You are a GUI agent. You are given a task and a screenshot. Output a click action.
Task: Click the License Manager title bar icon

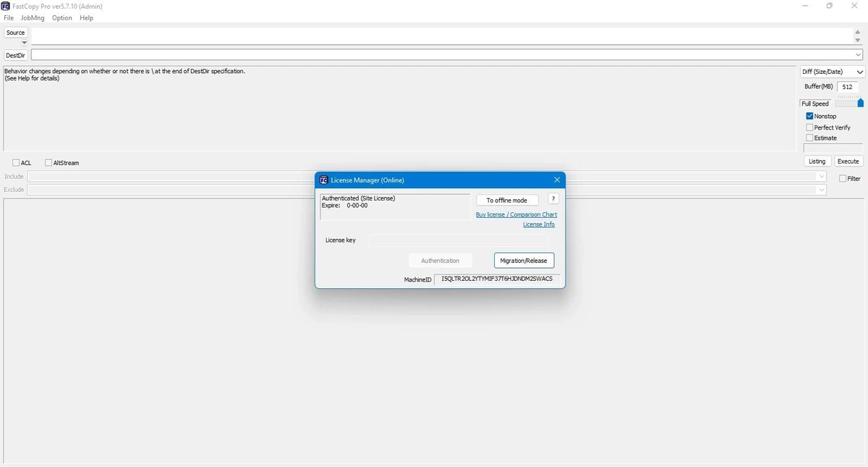(324, 180)
